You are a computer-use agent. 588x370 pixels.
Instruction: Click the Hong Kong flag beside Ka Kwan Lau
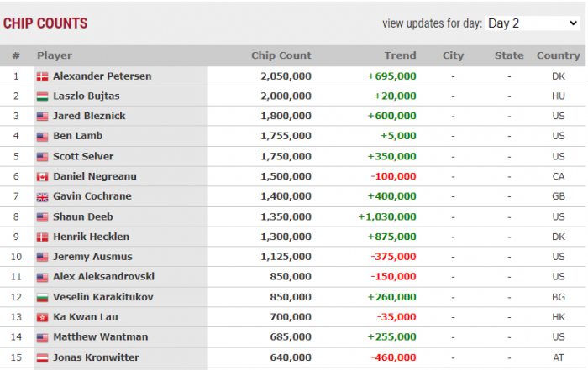click(42, 318)
